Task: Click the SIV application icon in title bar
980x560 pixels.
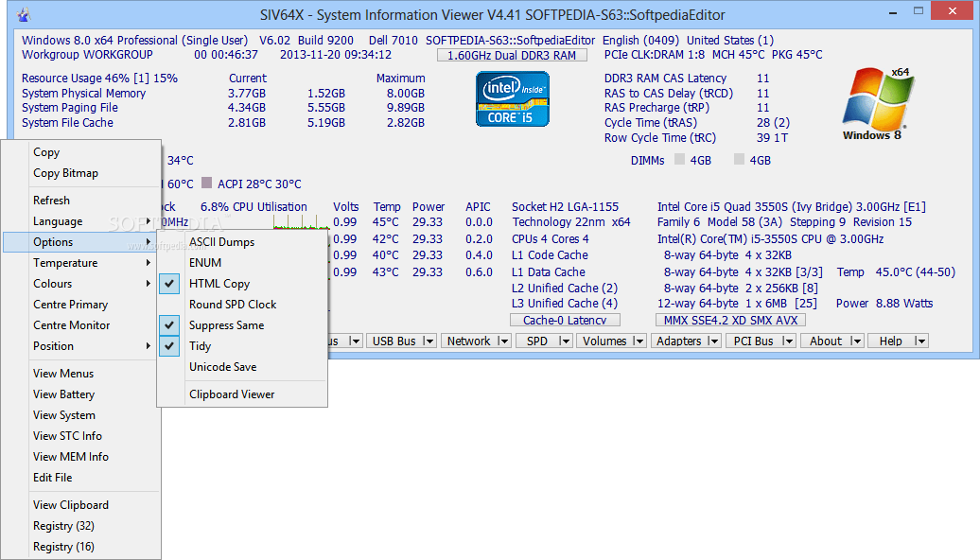Action: pos(24,14)
